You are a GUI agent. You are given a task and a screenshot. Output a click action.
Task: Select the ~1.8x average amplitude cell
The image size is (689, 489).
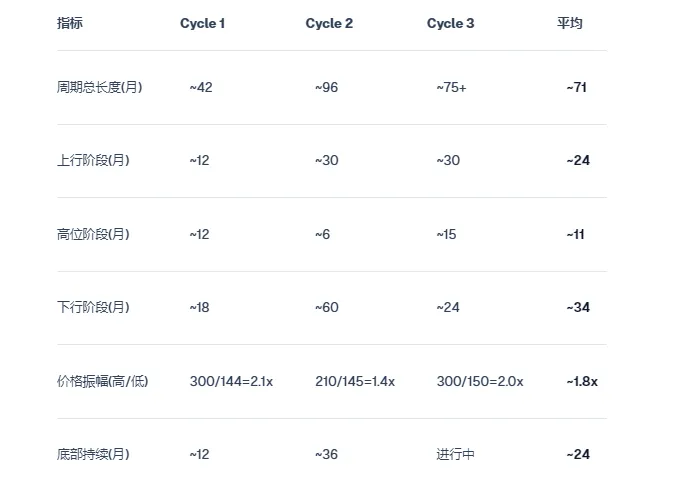[582, 381]
